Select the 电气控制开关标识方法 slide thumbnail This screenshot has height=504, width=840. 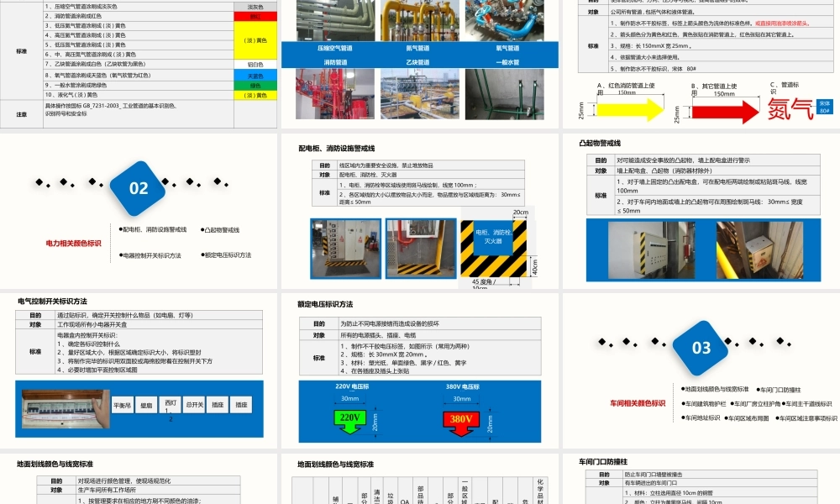coord(139,370)
